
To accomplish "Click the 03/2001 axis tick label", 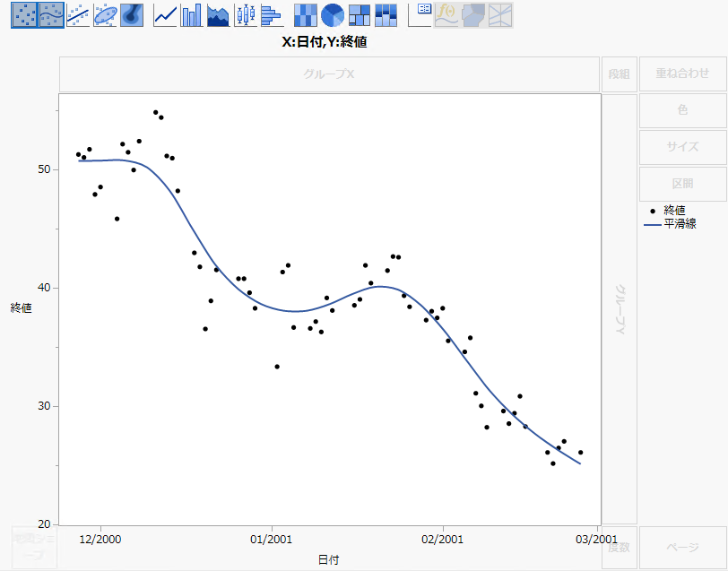I will coord(596,540).
